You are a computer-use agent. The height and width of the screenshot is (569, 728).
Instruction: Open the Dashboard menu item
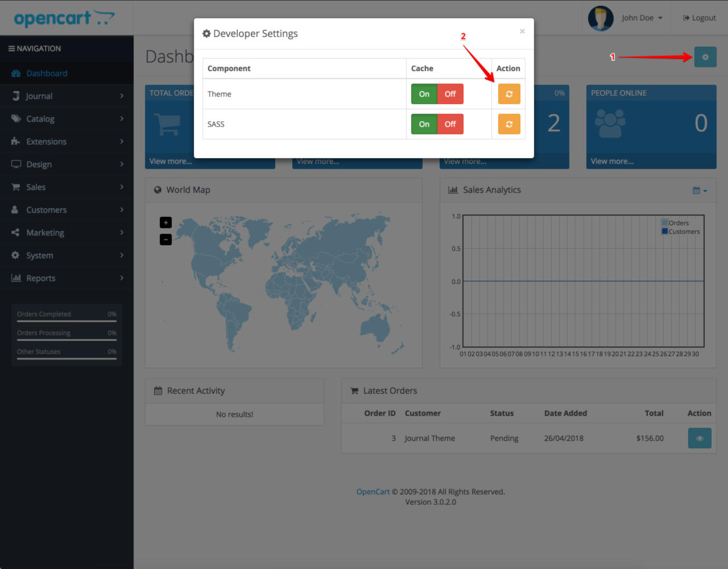coord(67,73)
